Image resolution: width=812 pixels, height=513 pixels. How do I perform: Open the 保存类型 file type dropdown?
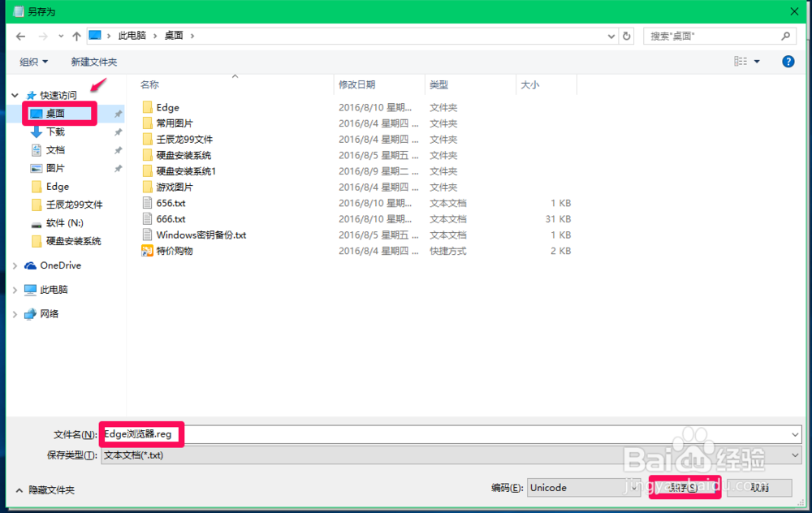[794, 455]
